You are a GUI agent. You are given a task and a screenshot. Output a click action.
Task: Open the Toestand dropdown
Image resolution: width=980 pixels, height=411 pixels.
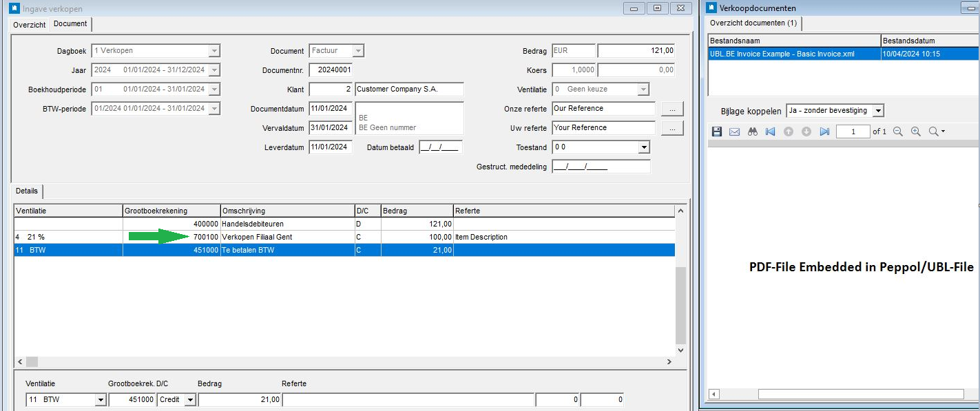(644, 147)
